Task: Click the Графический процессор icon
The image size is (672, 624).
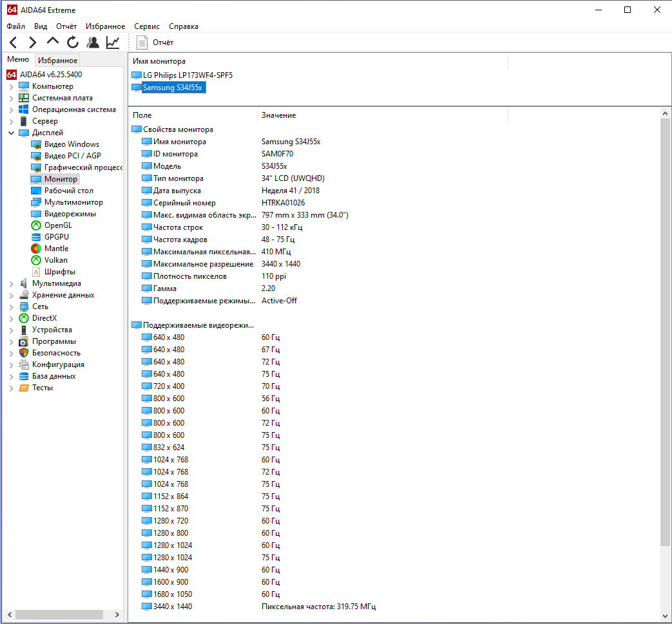Action: point(37,167)
